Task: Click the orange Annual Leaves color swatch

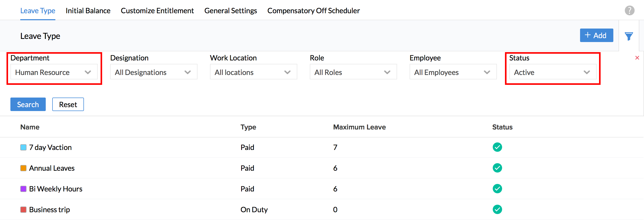Action: [x=23, y=168]
